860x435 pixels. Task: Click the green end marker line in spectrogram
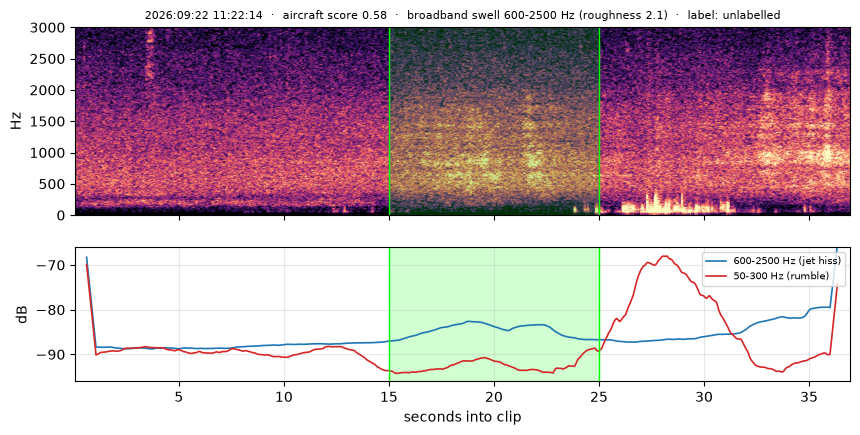pos(599,121)
